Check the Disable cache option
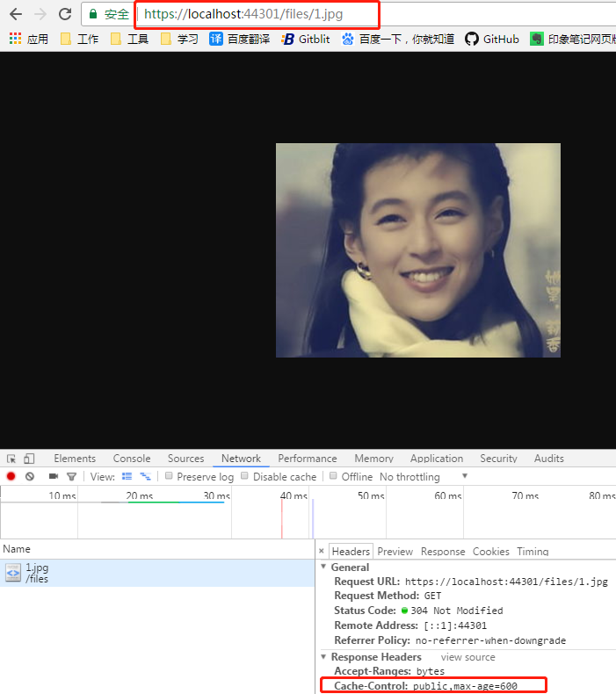 click(245, 476)
